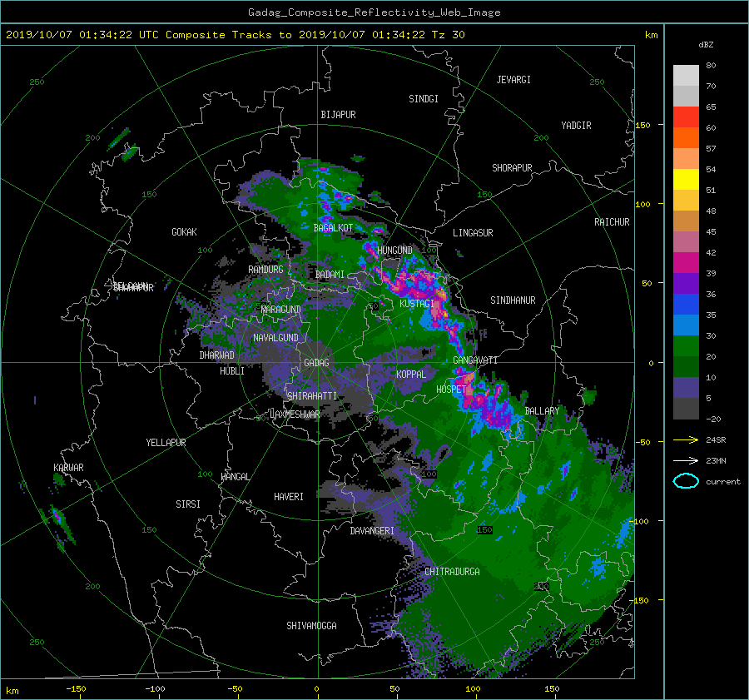Click the UTC Composite Tracks timestamp header
Screen dimensions: 749x700
[x=235, y=35]
